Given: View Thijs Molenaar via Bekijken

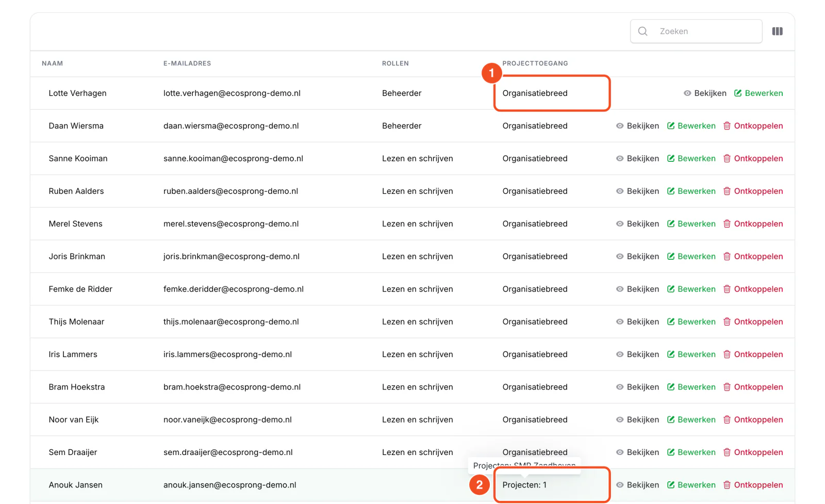Looking at the screenshot, I should [x=637, y=322].
